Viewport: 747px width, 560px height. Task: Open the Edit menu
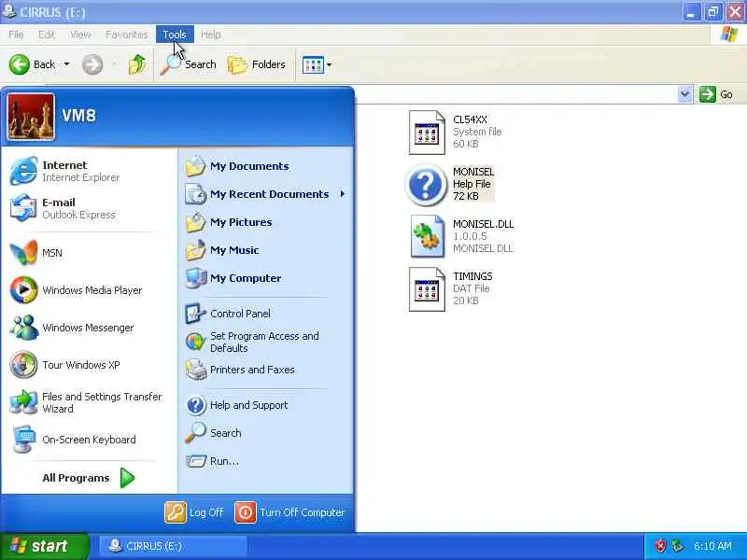tap(46, 35)
